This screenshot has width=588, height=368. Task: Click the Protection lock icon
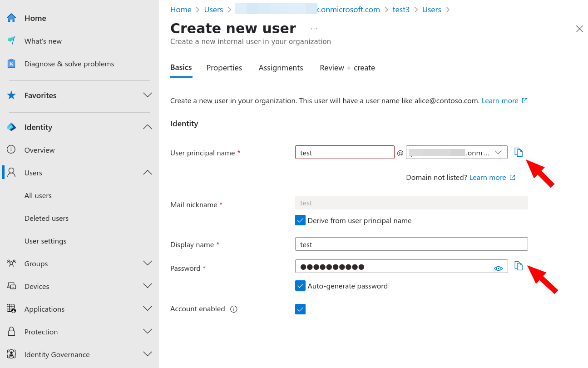11,332
